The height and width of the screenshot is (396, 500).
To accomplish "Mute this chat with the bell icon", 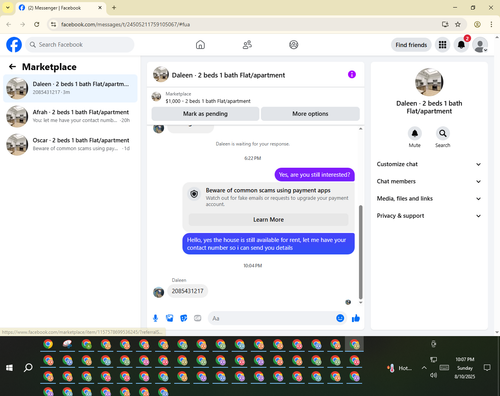I will (x=415, y=133).
